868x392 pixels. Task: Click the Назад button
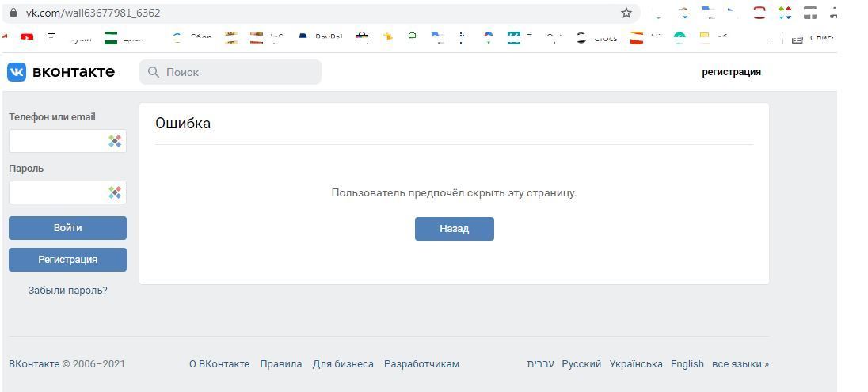[454, 229]
